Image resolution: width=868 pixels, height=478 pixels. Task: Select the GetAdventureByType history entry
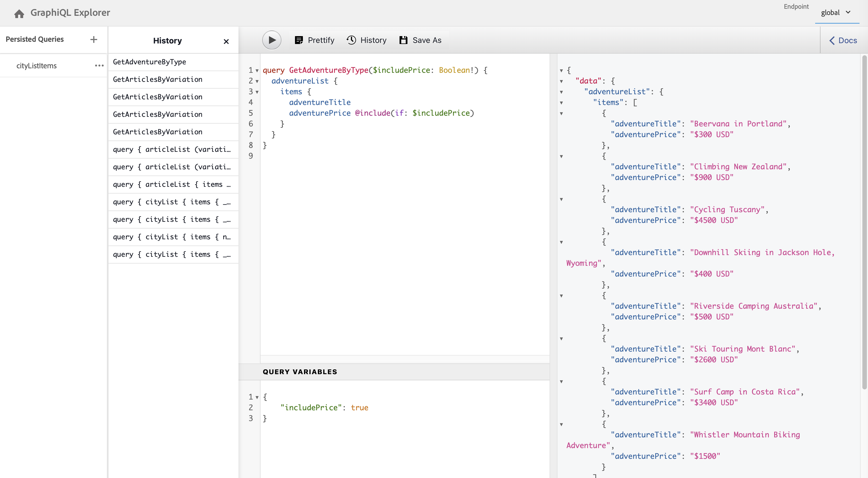click(x=149, y=62)
